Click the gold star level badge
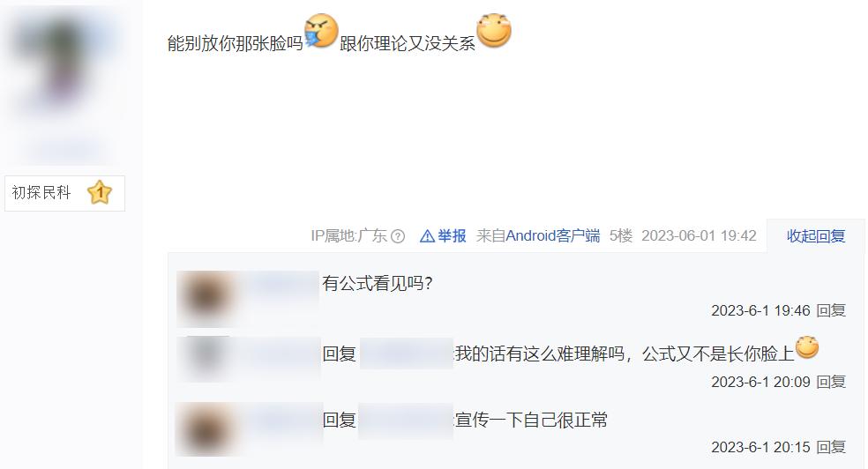868x469 pixels. pyautogui.click(x=100, y=192)
